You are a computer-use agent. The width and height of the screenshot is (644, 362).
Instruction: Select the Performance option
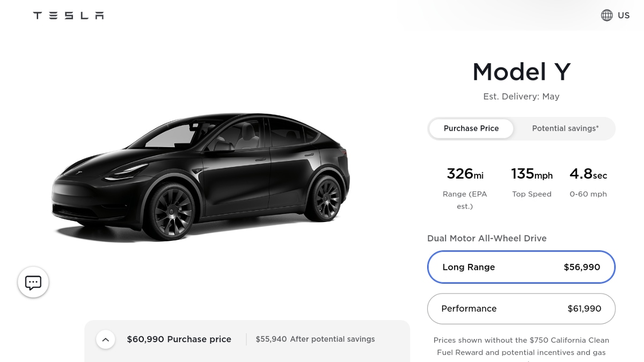pos(521,308)
